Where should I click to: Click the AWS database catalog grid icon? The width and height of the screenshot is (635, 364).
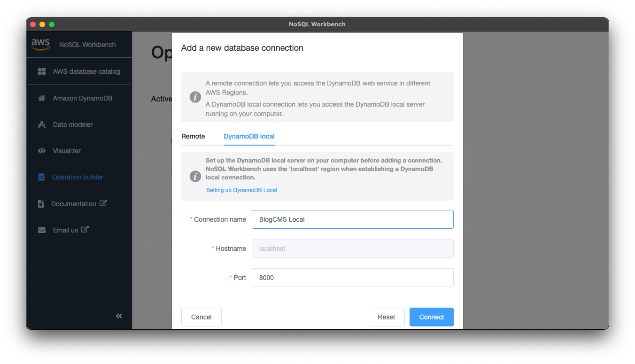[x=42, y=71]
